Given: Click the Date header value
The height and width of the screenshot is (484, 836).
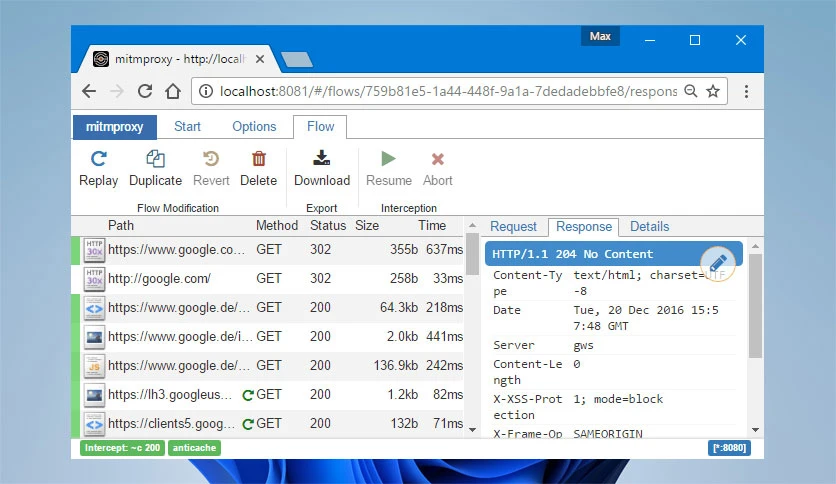Looking at the screenshot, I should pos(646,318).
